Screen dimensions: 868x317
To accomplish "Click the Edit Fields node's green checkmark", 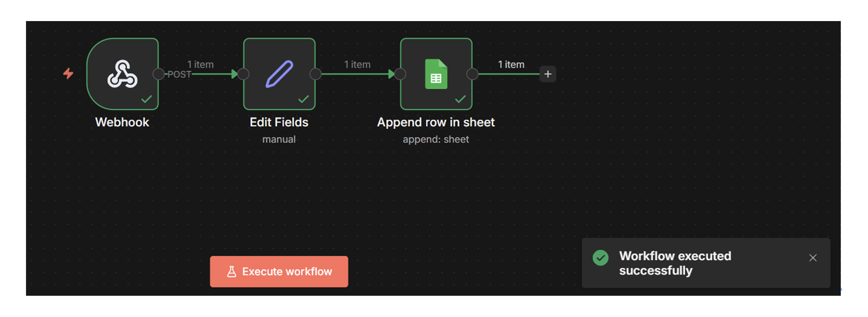I will [303, 99].
